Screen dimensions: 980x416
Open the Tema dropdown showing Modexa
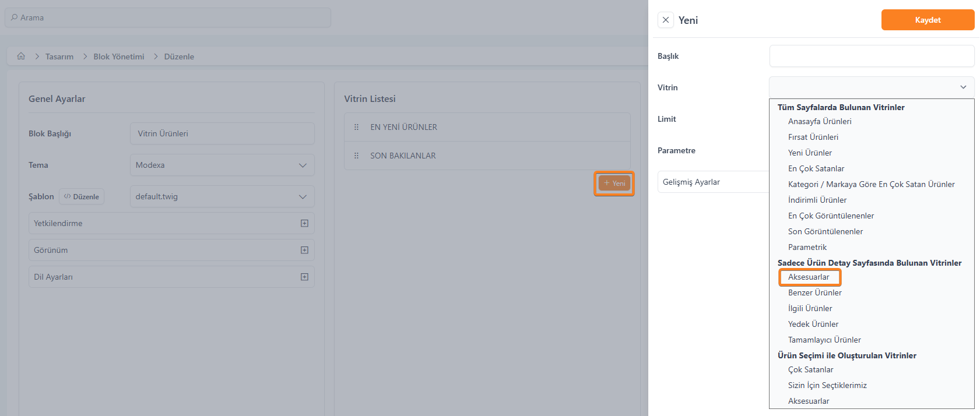(222, 165)
